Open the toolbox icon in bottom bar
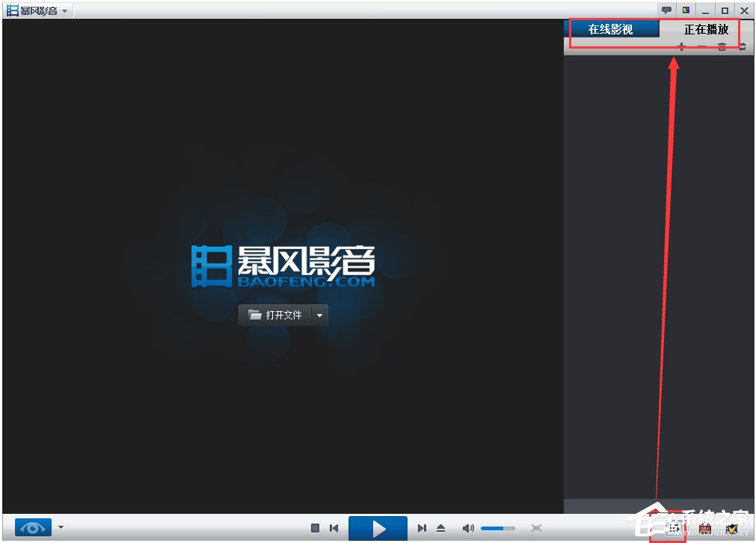 (704, 529)
